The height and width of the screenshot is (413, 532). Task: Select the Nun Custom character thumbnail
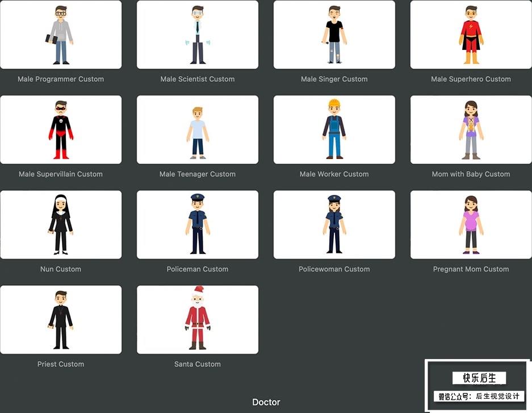[61, 224]
